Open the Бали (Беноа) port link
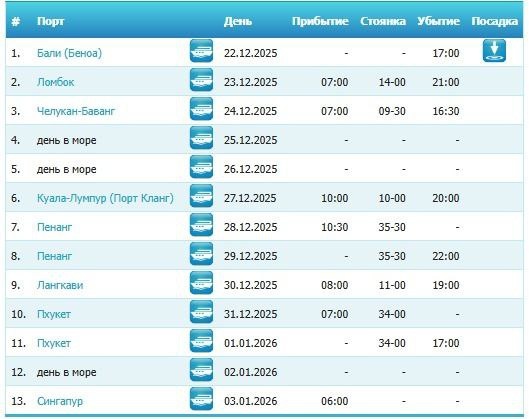The width and height of the screenshot is (529, 419). pyautogui.click(x=69, y=53)
